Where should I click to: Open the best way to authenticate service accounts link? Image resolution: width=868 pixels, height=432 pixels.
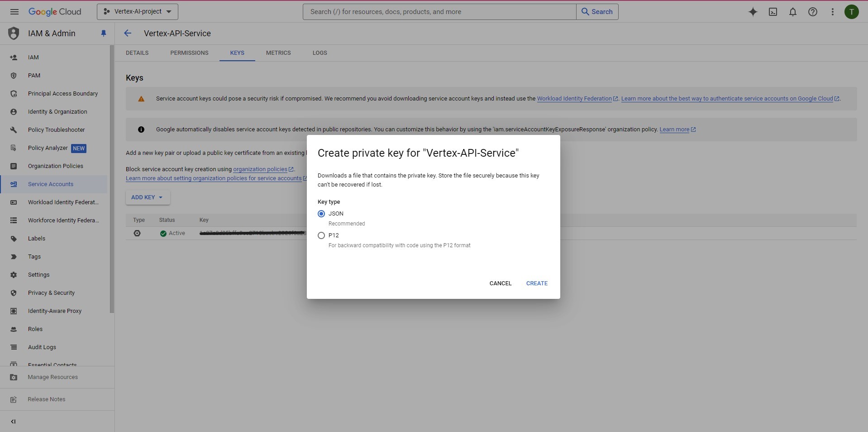click(730, 99)
